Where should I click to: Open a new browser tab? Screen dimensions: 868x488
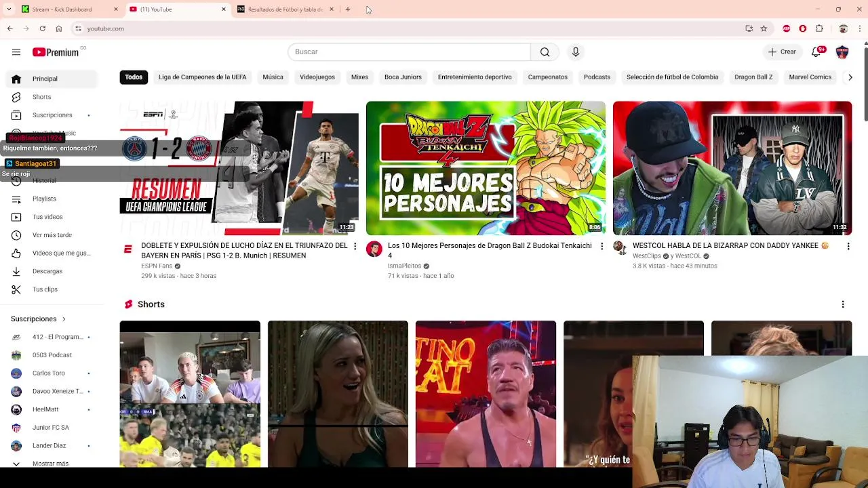[347, 9]
